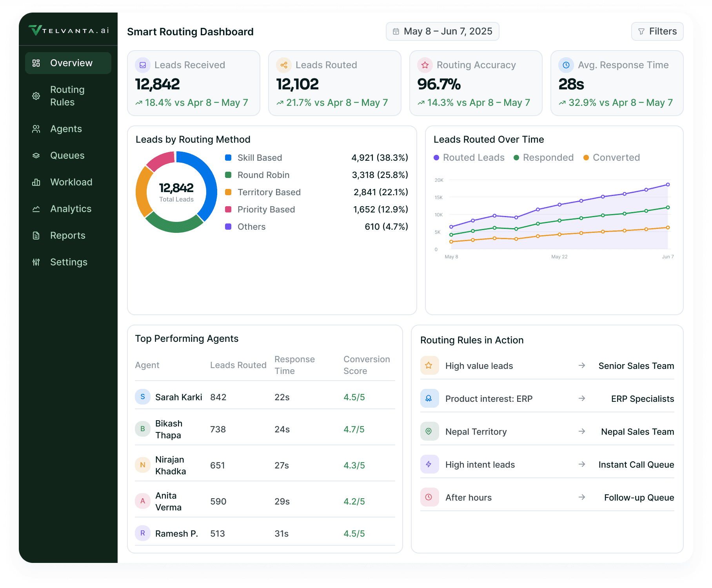This screenshot has height=588, width=712.
Task: Open the Filters button
Action: coord(658,31)
